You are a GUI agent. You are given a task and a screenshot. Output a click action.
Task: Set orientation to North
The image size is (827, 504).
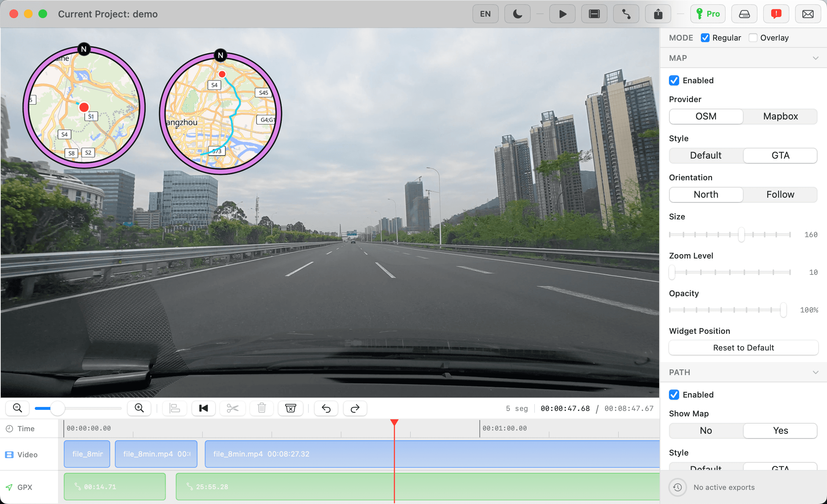(x=706, y=194)
